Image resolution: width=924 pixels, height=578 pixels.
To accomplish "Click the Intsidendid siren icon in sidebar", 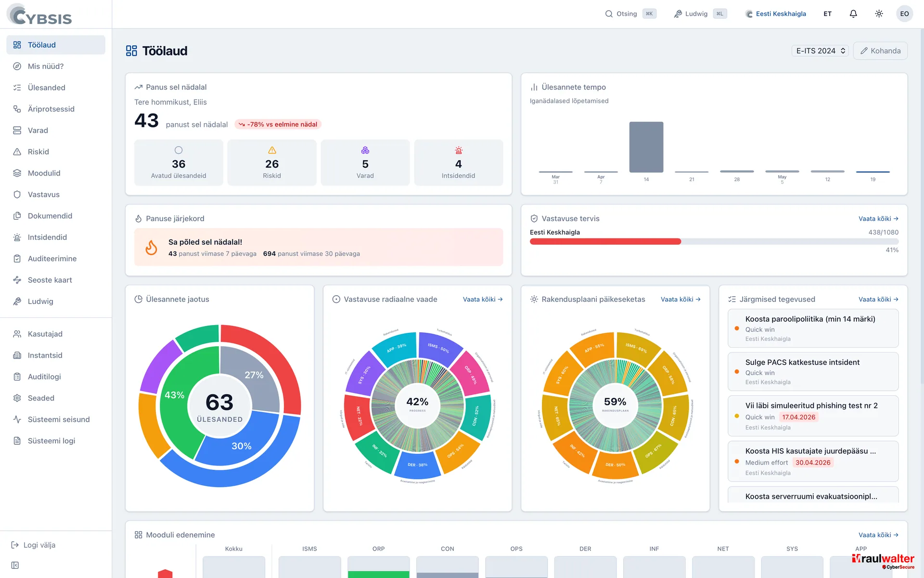I will (17, 237).
